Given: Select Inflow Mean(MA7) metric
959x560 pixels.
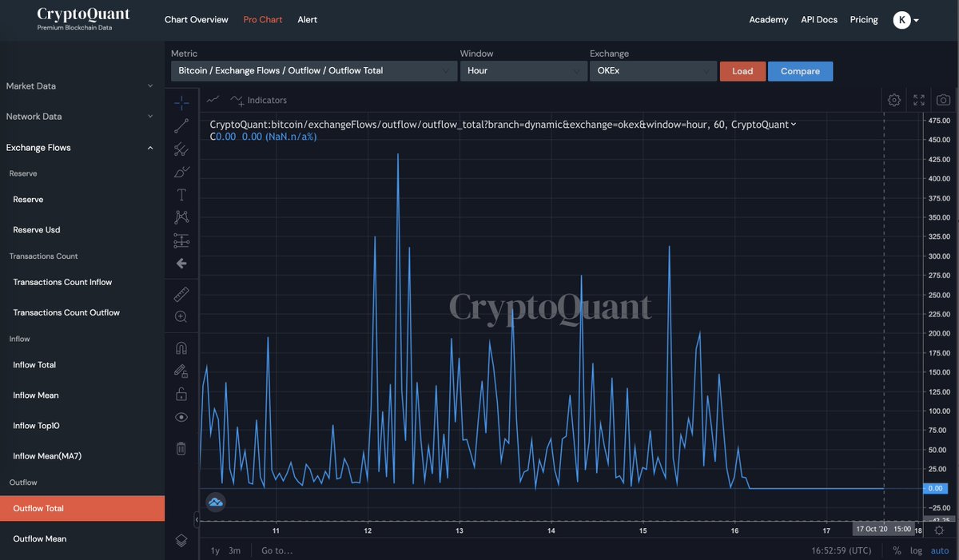Looking at the screenshot, I should coord(47,456).
